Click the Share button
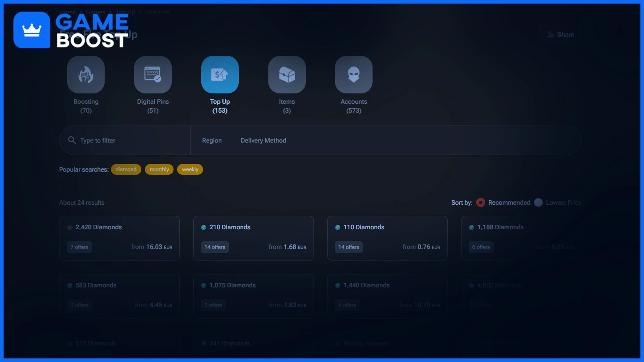 pyautogui.click(x=560, y=34)
